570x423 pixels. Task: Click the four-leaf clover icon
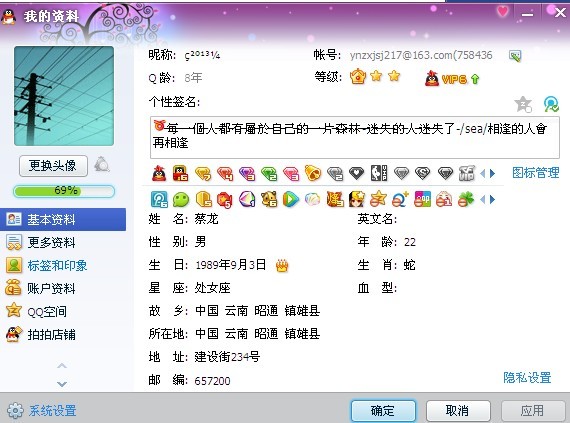coord(466,199)
